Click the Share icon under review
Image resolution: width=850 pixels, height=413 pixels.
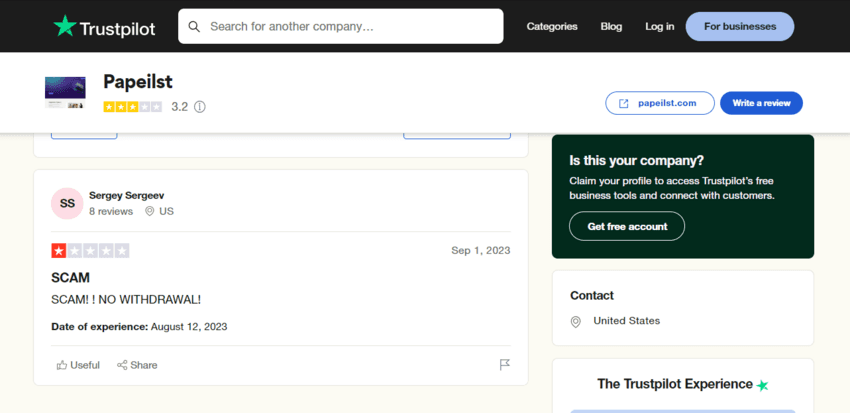[122, 365]
